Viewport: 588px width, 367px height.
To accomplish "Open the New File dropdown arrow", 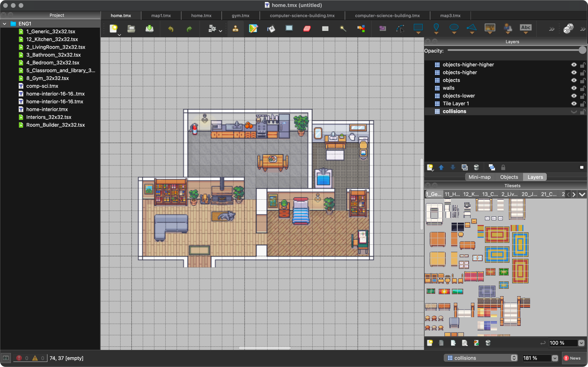I will (x=119, y=34).
